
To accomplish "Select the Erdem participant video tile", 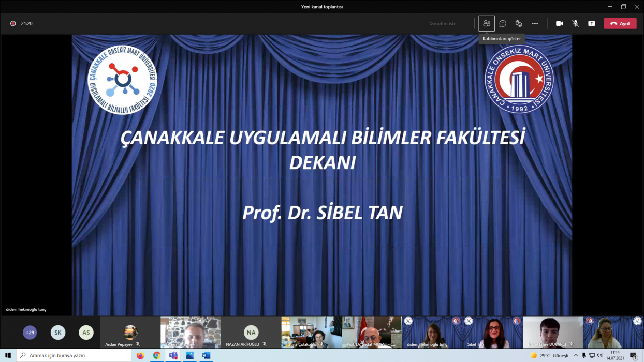I will (191, 333).
